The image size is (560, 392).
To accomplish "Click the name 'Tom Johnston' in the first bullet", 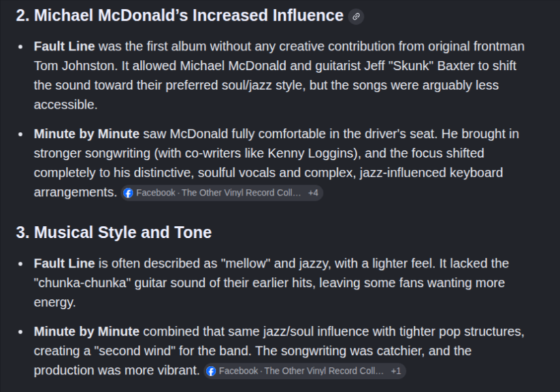I will tap(74, 66).
